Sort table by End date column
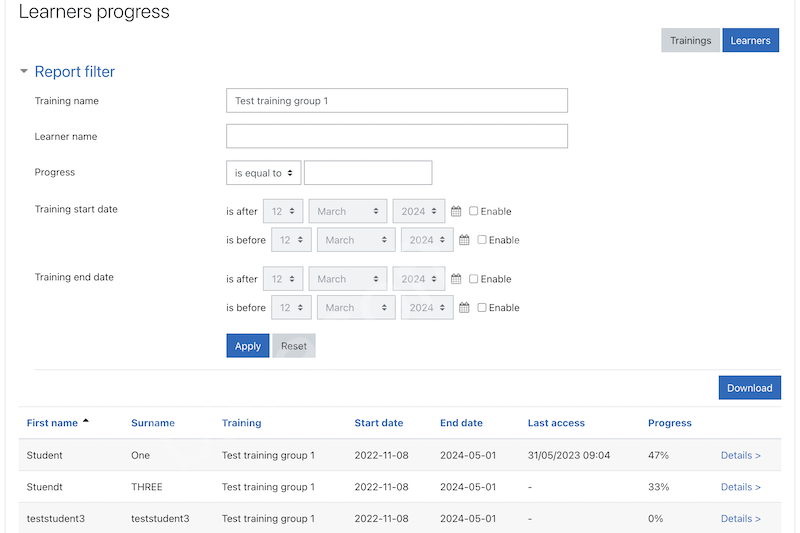This screenshot has height=533, width=800. pyautogui.click(x=461, y=423)
